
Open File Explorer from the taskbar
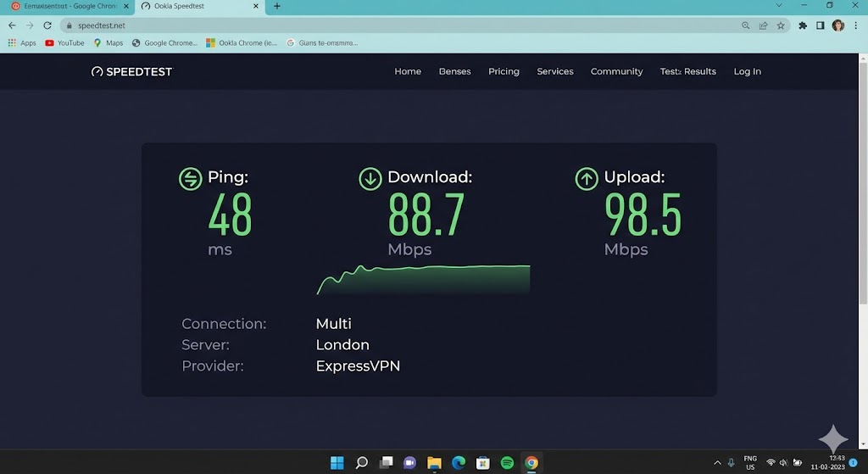(x=434, y=462)
